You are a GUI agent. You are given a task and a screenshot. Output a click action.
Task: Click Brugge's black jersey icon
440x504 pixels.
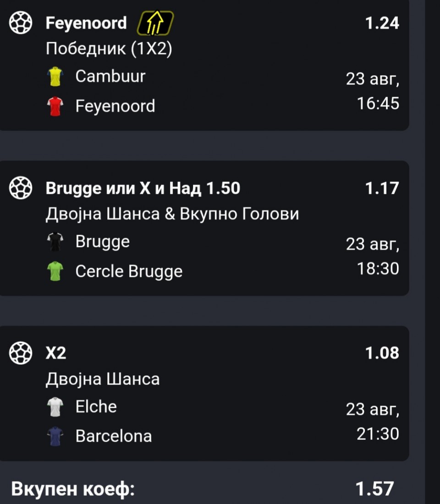tap(55, 242)
